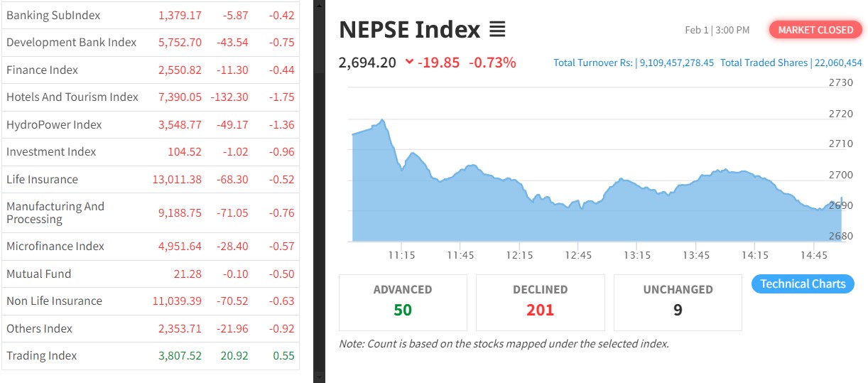Click the Total Turnover value
This screenshot has width=868, height=383.
coord(676,63)
